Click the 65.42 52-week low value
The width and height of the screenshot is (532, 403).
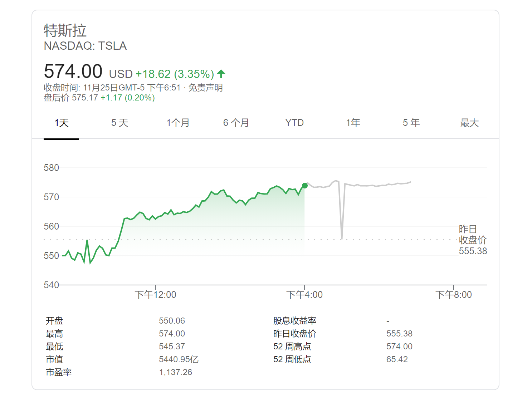point(397,359)
